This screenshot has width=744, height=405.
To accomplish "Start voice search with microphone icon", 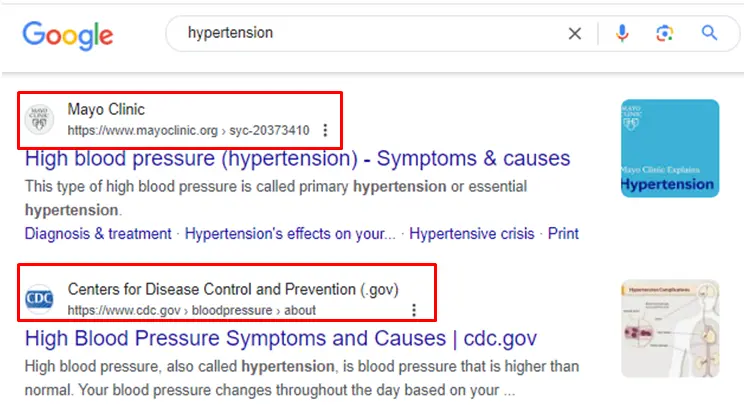I will pyautogui.click(x=622, y=33).
